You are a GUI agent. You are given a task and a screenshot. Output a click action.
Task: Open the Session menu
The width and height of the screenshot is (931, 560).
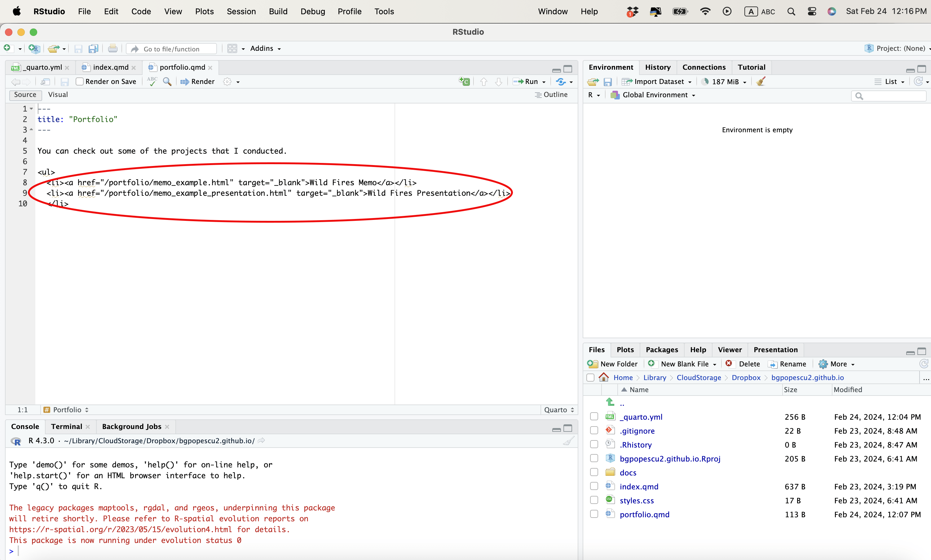(241, 11)
